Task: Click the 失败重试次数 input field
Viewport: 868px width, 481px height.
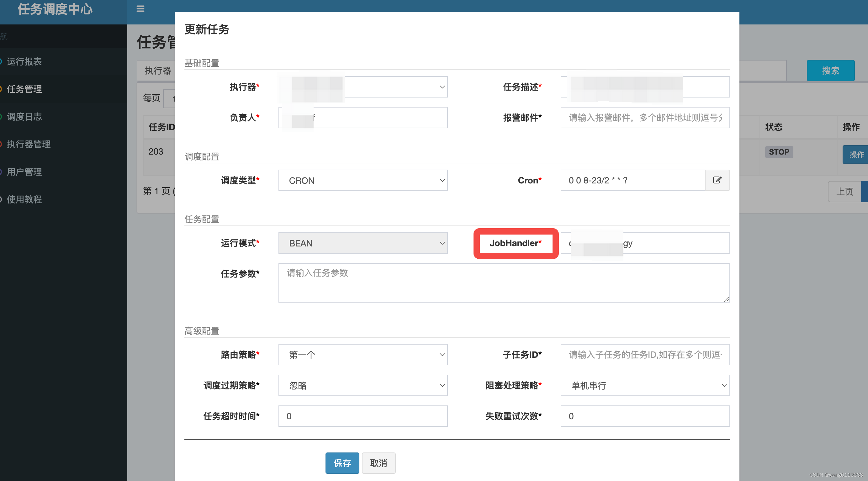Action: [x=645, y=416]
